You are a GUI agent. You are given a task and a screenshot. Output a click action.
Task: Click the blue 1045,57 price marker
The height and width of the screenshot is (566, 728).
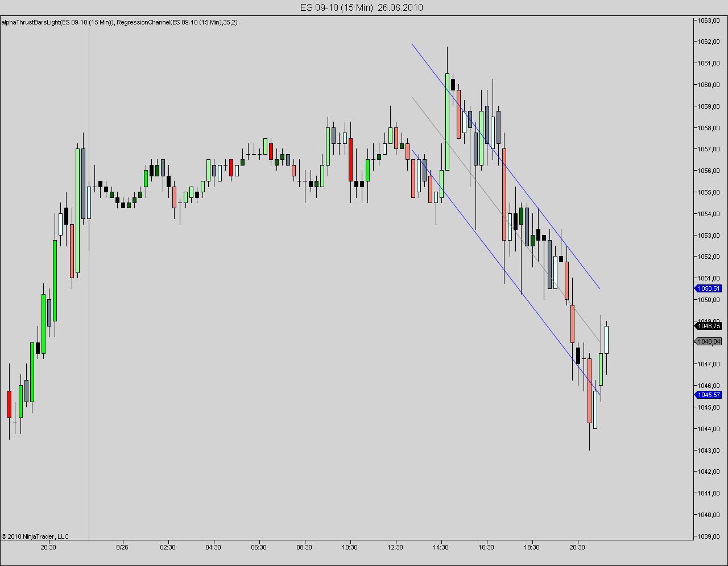coord(709,395)
